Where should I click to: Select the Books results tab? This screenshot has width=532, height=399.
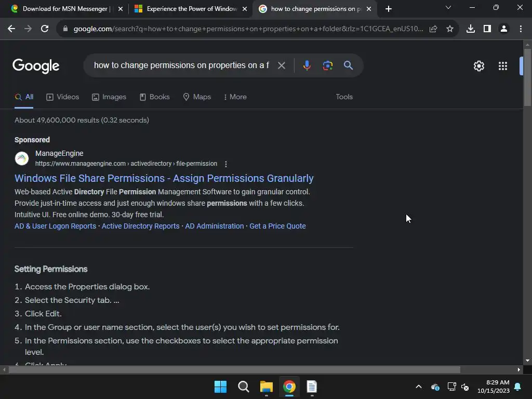click(155, 97)
